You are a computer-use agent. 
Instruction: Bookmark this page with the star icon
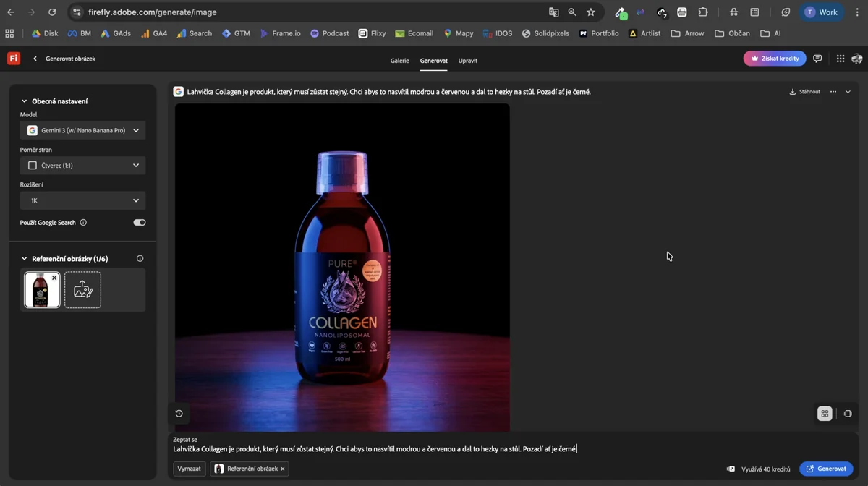(x=591, y=12)
